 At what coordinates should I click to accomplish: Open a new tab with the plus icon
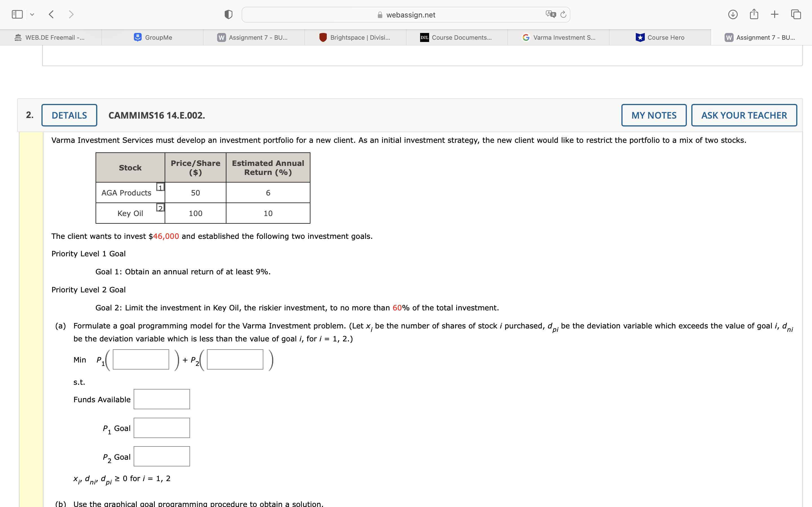click(775, 14)
